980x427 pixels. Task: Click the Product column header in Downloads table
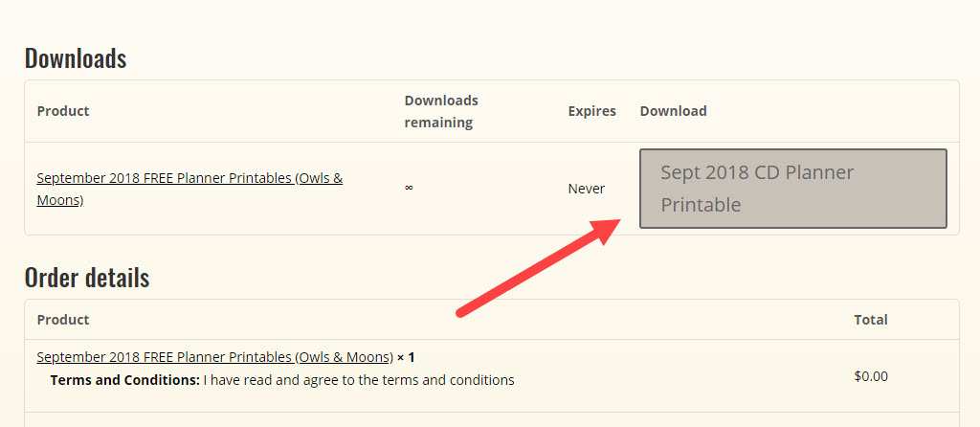(x=63, y=111)
